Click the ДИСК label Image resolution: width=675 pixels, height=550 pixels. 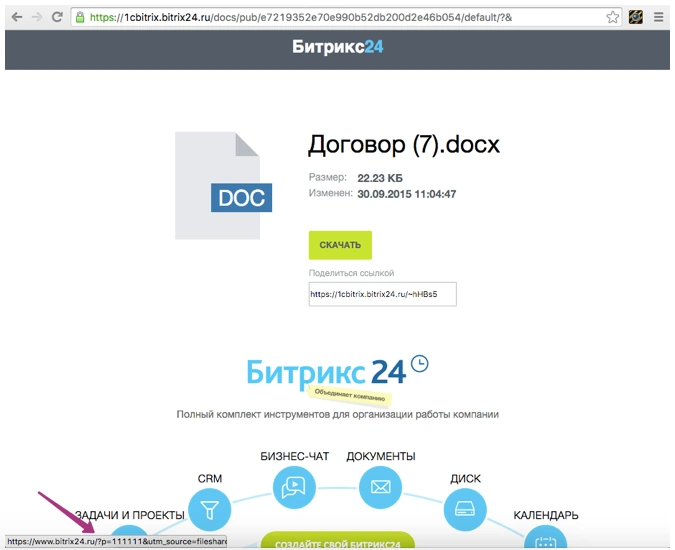(x=465, y=479)
